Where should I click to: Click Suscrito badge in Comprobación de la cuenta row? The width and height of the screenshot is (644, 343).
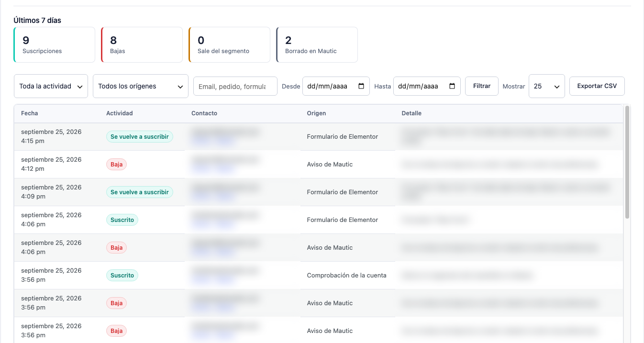pos(122,275)
